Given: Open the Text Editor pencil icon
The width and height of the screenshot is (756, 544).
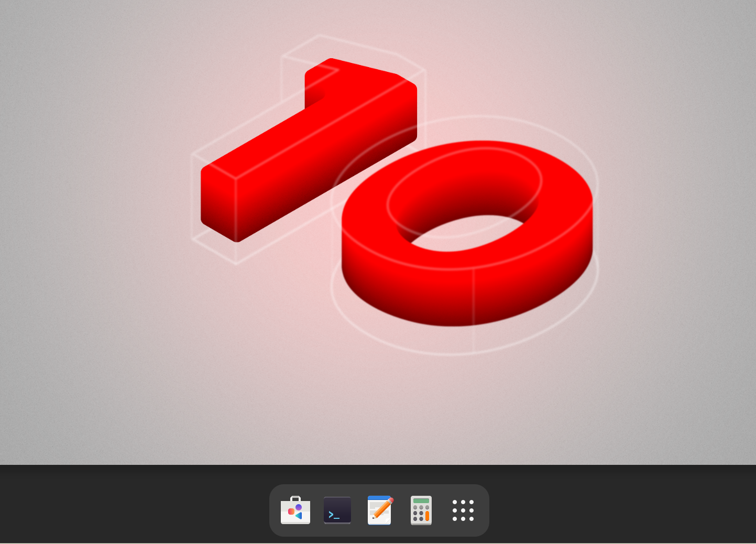Looking at the screenshot, I should (x=380, y=510).
